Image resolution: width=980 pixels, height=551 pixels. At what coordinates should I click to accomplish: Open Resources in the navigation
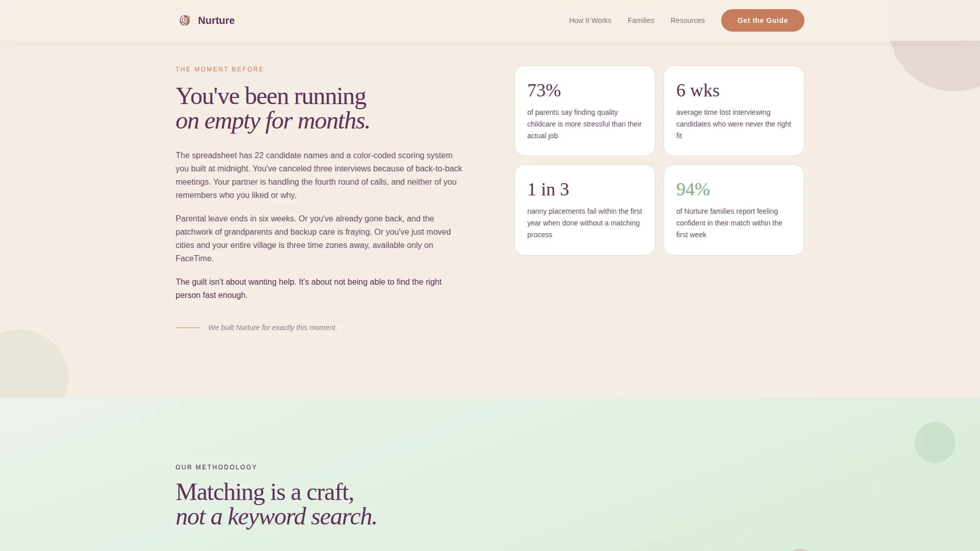688,20
